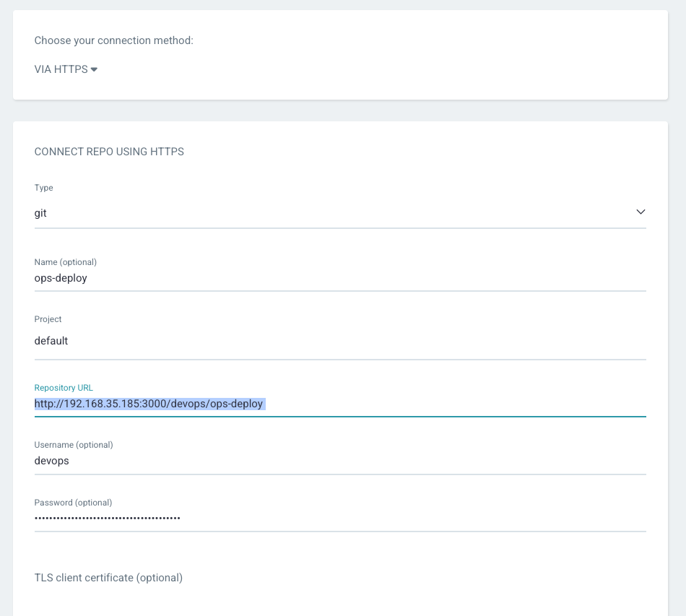Open the VIA HTTPS connection method dropdown
Viewport: 686px width, 616px height.
coord(61,69)
